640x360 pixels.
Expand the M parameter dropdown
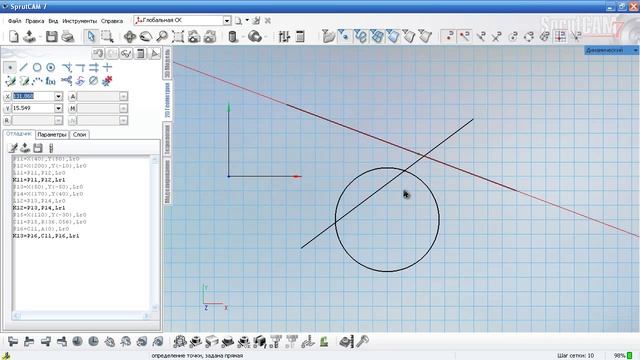coord(123,108)
